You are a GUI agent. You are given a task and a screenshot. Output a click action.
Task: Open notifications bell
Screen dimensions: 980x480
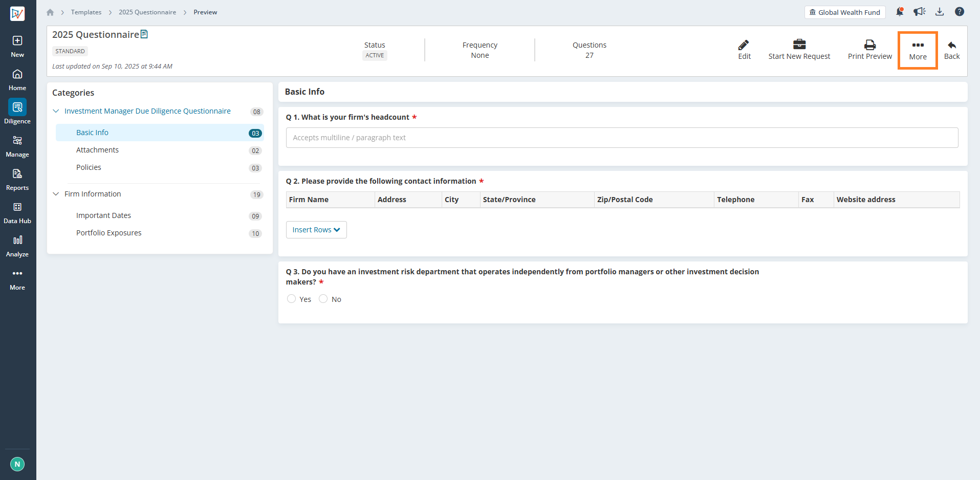click(x=900, y=12)
